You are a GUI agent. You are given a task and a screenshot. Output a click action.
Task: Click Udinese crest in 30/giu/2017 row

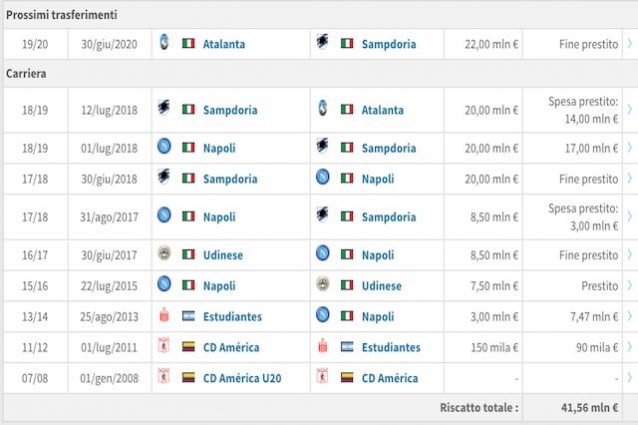coord(164,254)
